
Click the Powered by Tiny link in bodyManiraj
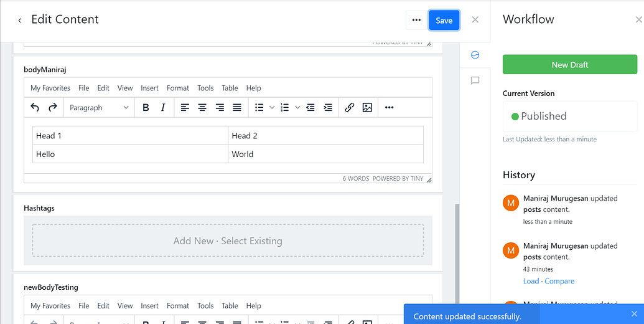point(398,178)
